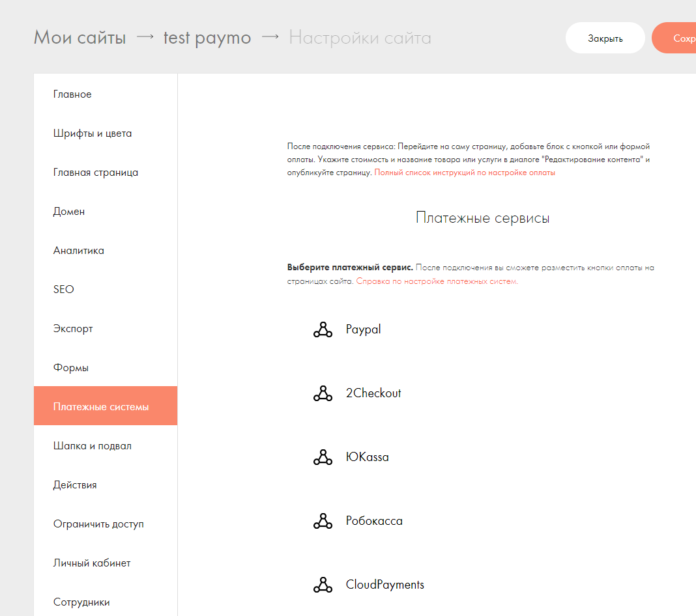This screenshot has width=696, height=616.
Task: Select Формы in the sidebar
Action: coord(106,367)
